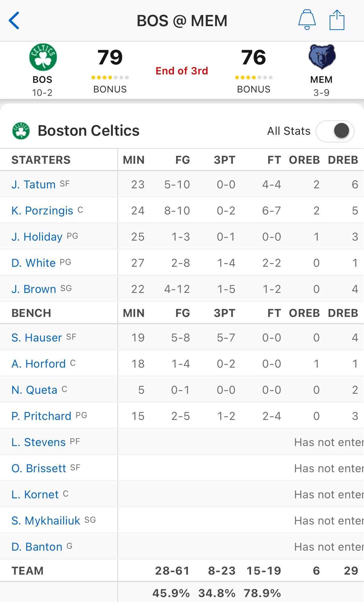Open the Celtics logo in the scoreboard

point(43,57)
